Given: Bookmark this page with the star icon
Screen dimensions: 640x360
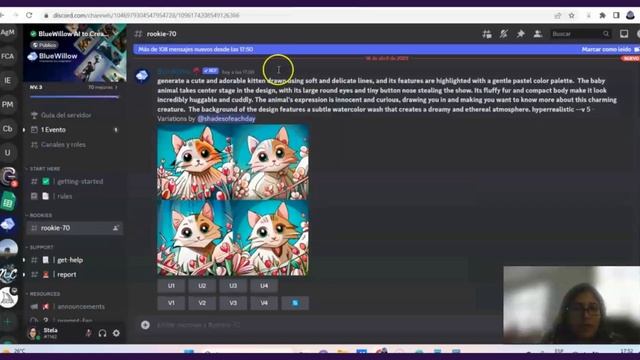Looking at the screenshot, I should click(x=571, y=16).
